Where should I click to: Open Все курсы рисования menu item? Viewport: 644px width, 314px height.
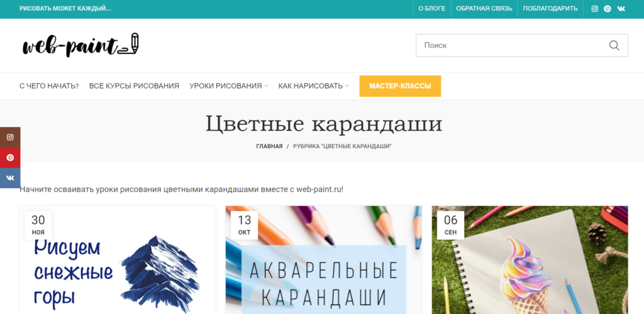(134, 86)
